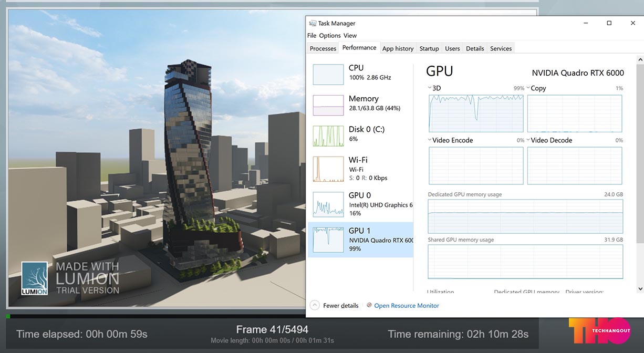Click the 3D engine utilization graph

(476, 113)
